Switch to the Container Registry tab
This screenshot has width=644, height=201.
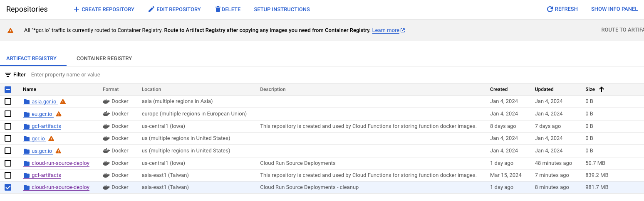[104, 59]
